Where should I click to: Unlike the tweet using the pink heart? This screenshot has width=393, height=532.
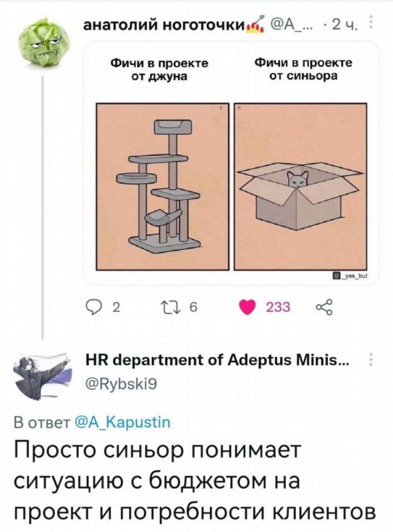247,307
